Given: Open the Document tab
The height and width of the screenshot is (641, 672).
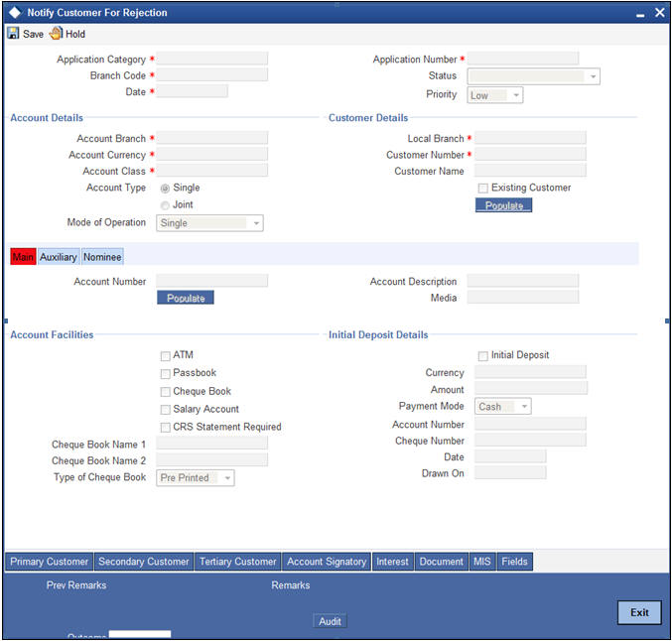Looking at the screenshot, I should [x=442, y=562].
